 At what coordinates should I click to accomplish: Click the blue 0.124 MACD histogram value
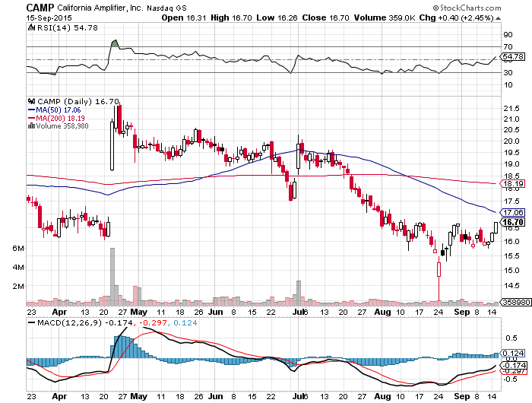185,323
